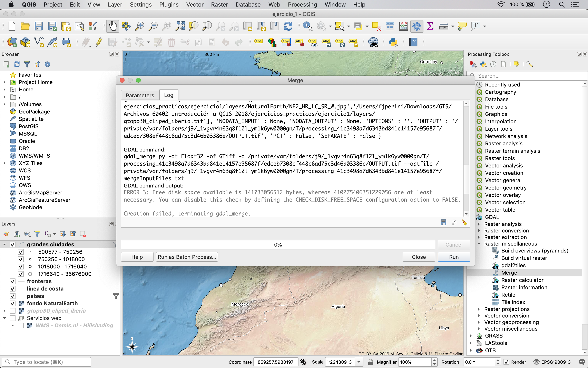Click the Merge log vertical scrollbar

pyautogui.click(x=466, y=158)
